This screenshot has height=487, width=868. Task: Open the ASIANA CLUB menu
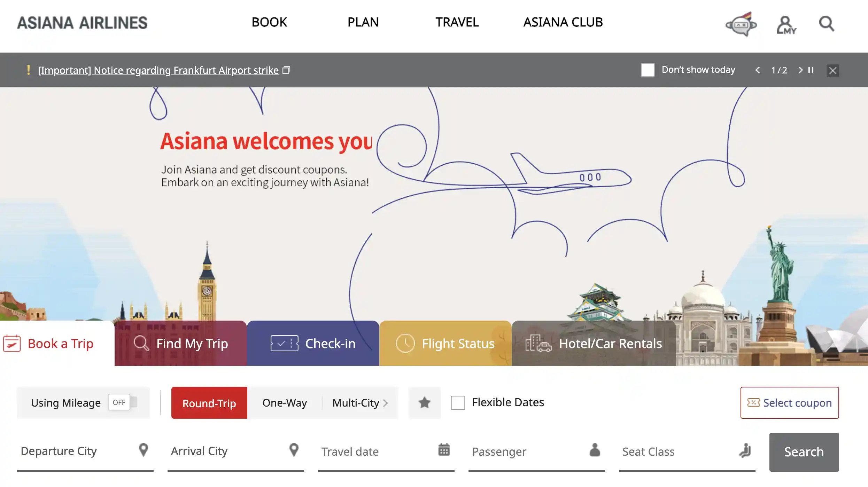pyautogui.click(x=563, y=22)
